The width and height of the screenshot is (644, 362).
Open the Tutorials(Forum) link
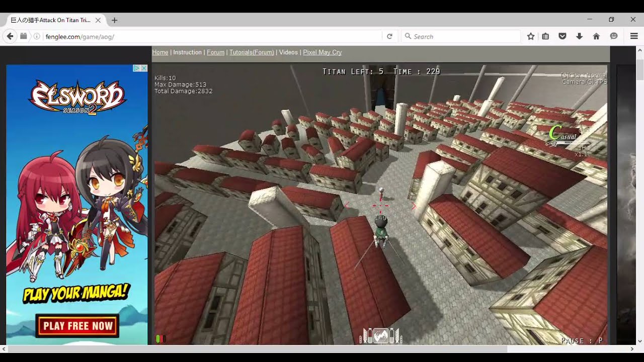(x=252, y=52)
